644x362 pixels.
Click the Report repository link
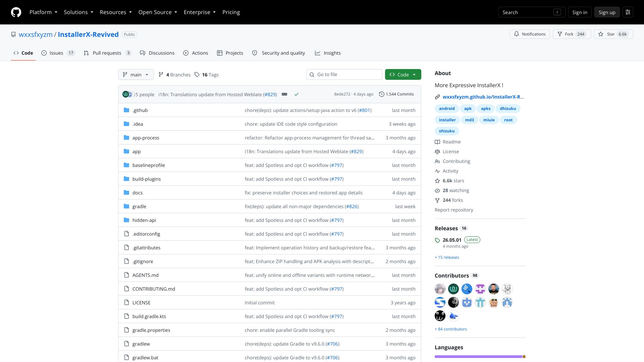(x=454, y=210)
